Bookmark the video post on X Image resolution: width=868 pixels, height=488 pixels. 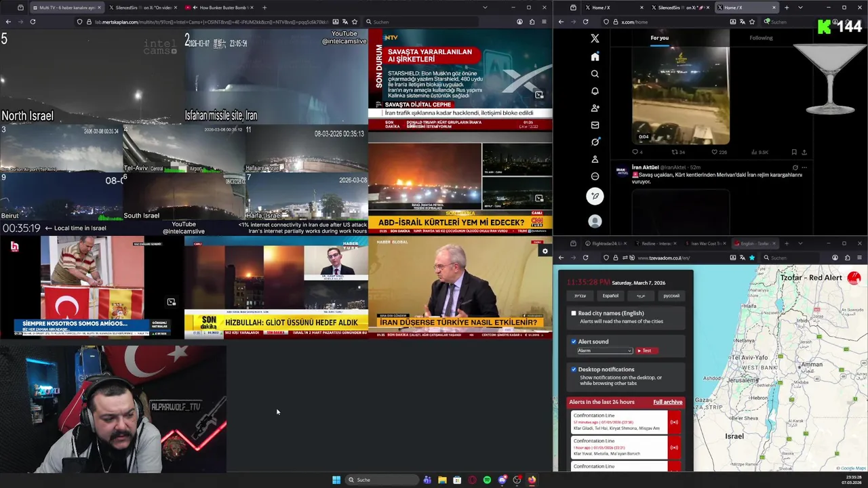click(794, 152)
